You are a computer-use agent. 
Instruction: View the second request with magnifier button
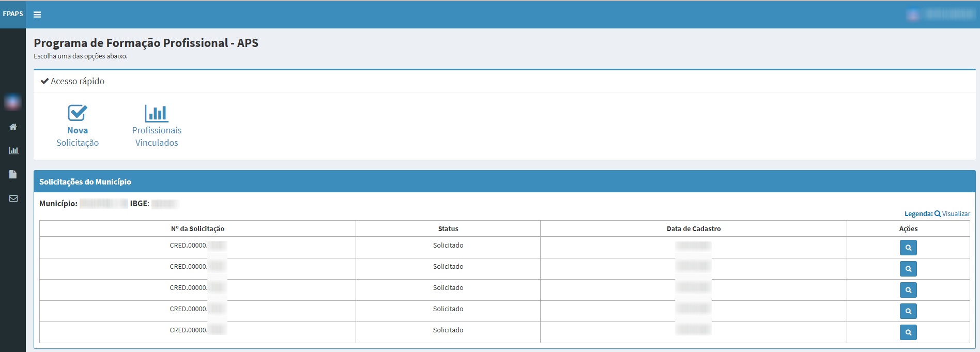coord(908,269)
